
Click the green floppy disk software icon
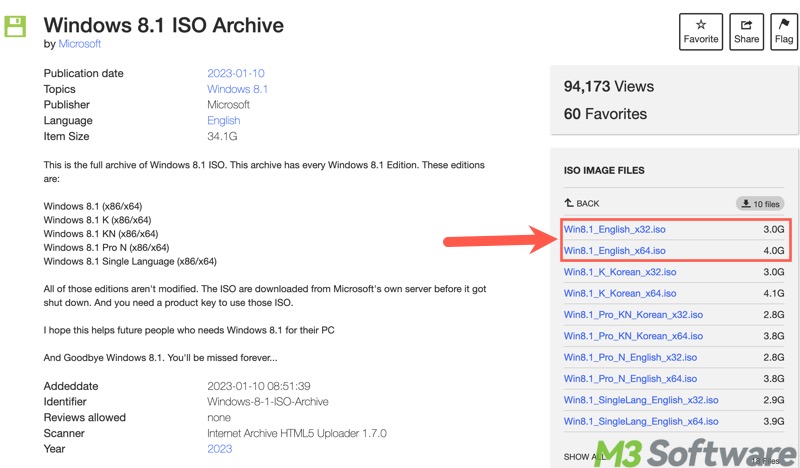point(16,27)
